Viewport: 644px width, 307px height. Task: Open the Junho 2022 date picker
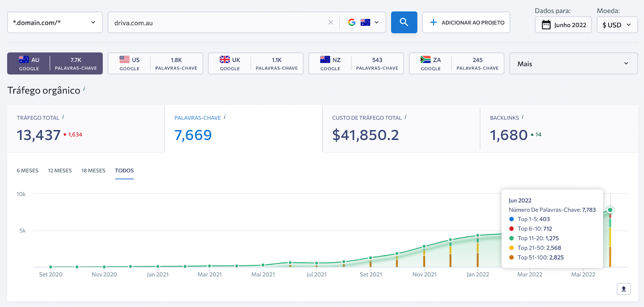(563, 25)
